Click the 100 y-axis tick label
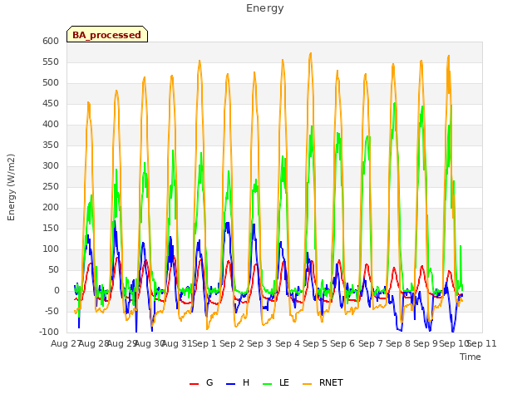This screenshot has width=532, height=399. [51, 249]
